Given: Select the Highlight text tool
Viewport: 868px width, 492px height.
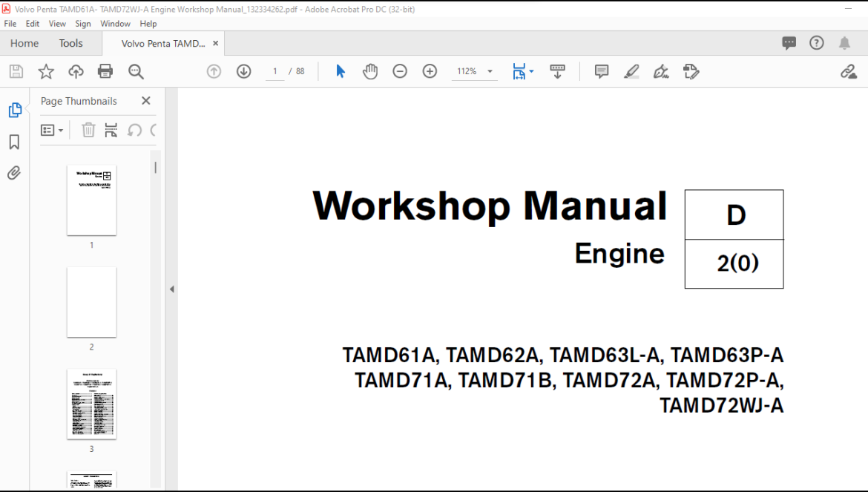Looking at the screenshot, I should [631, 71].
